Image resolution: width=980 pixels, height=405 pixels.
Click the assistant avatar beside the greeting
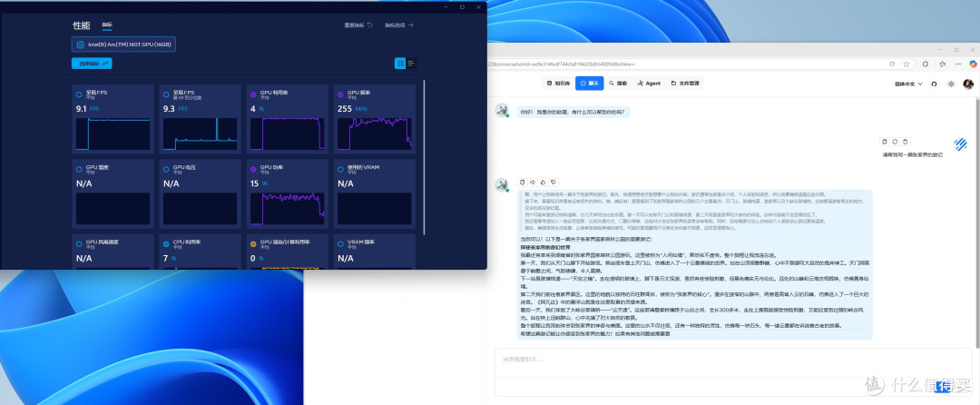501,110
